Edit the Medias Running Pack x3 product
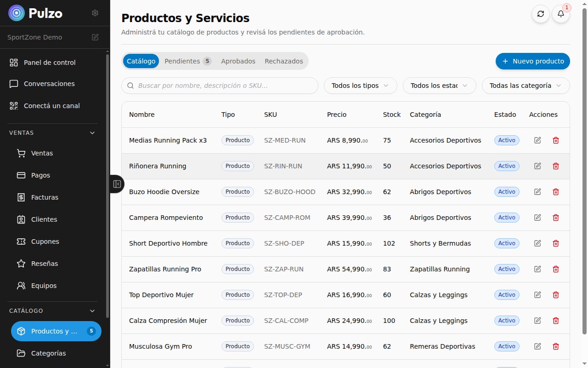The image size is (588, 368). coord(537,140)
